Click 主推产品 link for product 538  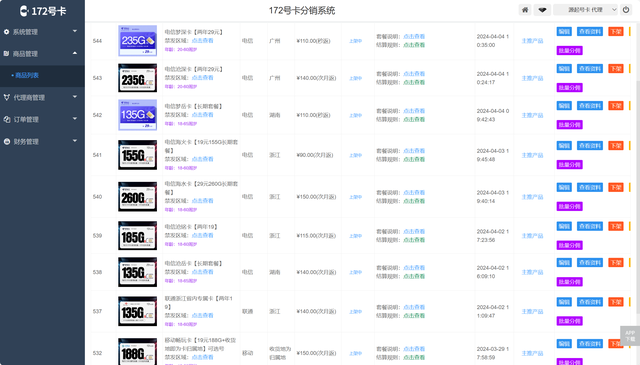coord(532,272)
